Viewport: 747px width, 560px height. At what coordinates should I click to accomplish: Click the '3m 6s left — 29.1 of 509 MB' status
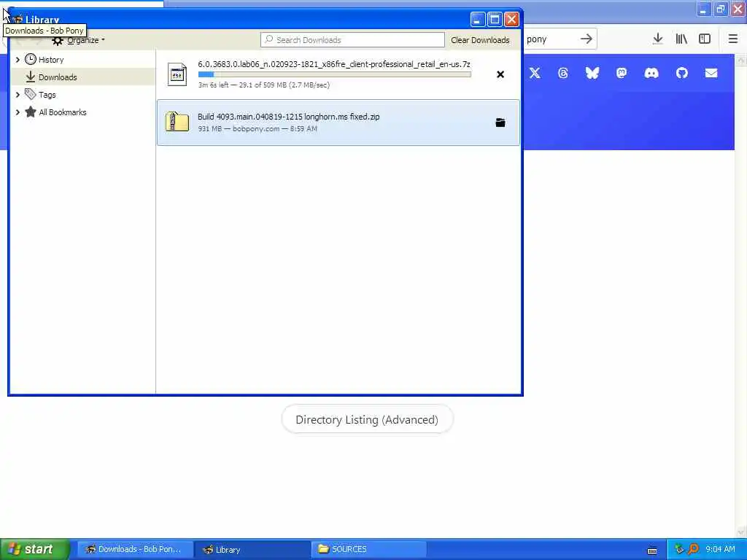point(263,85)
